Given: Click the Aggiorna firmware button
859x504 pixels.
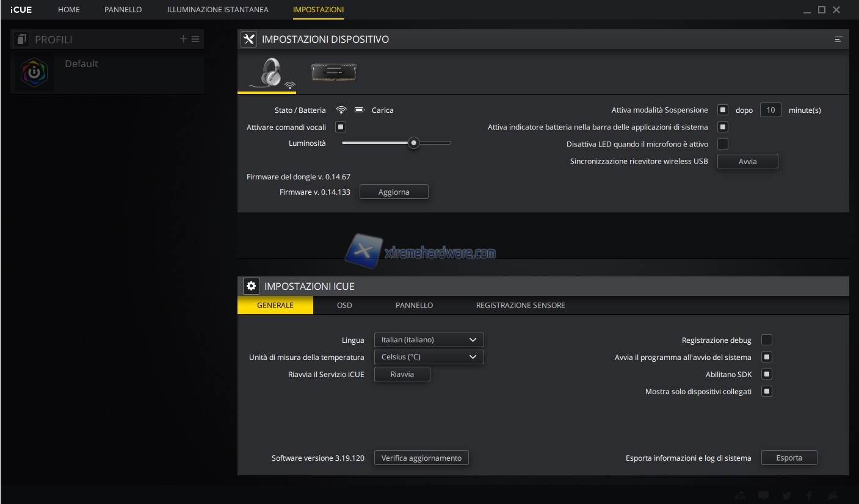Looking at the screenshot, I should (x=394, y=192).
